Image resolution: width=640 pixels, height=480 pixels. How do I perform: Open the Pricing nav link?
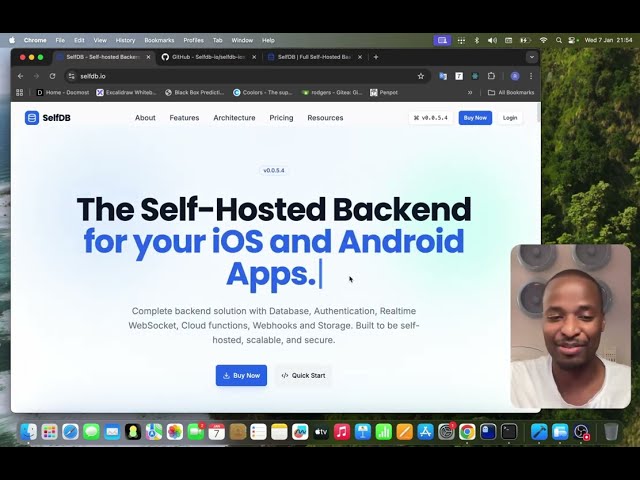pos(281,118)
